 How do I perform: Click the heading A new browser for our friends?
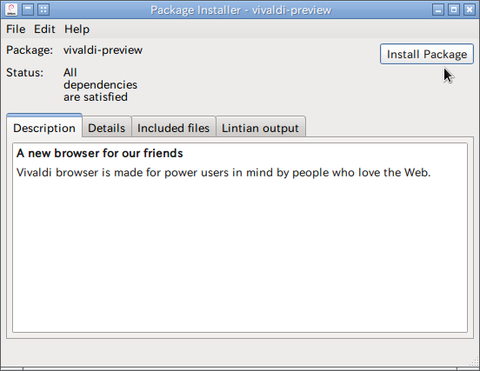[x=100, y=153]
